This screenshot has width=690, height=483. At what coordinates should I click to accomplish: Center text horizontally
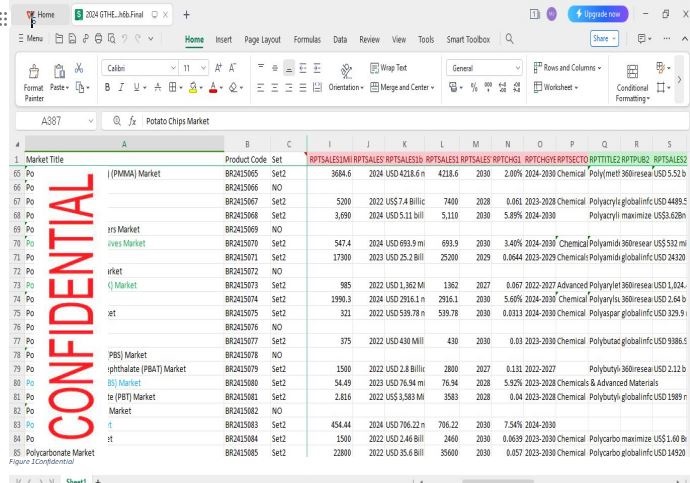tap(275, 88)
